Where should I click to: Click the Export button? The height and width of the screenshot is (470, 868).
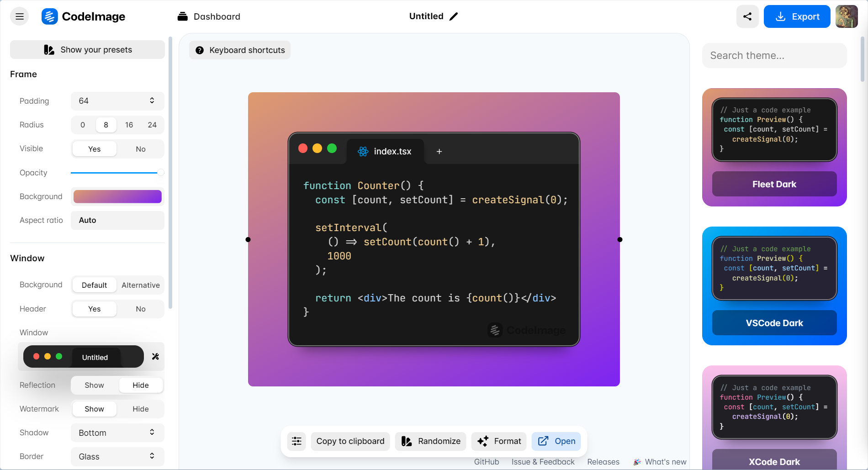(x=797, y=16)
